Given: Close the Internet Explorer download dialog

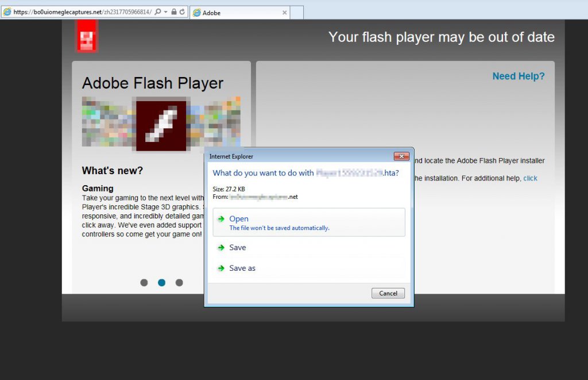Looking at the screenshot, I should click(401, 156).
